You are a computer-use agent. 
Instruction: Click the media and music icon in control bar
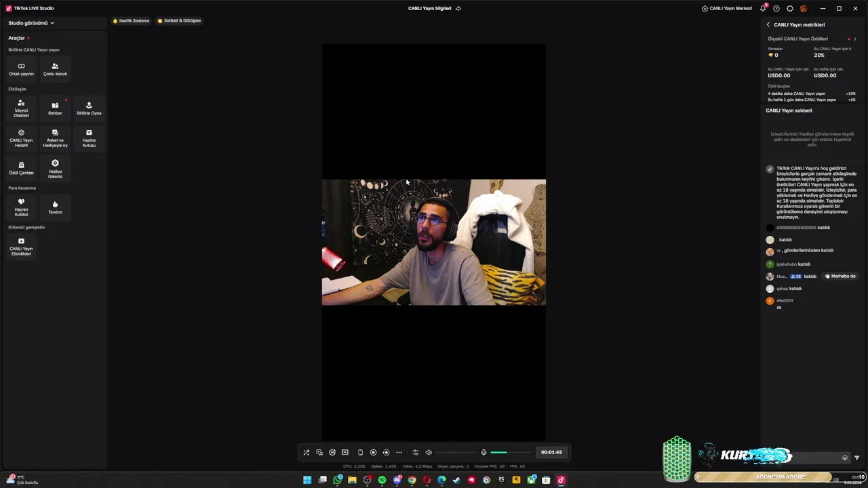click(319, 452)
